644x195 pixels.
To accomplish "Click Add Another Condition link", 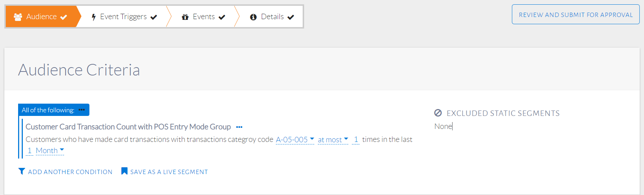I will (x=70, y=172).
